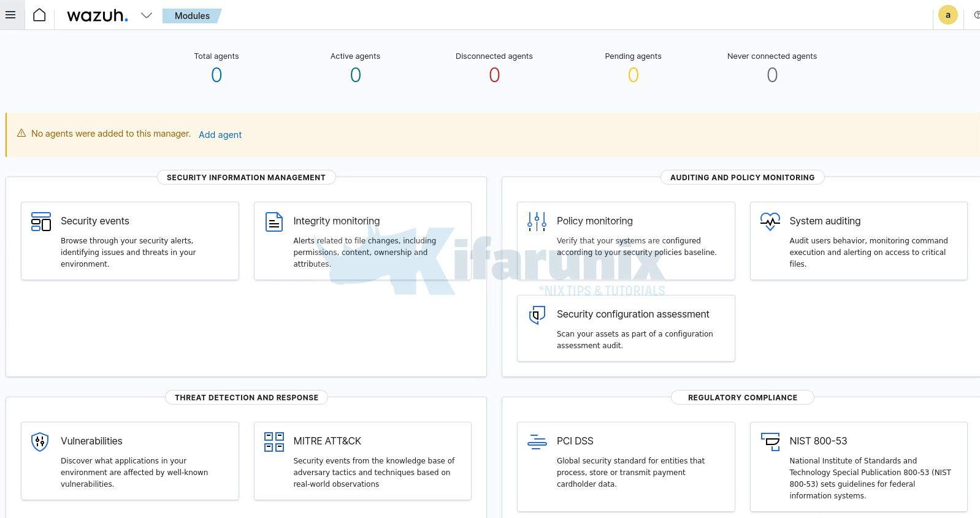
Task: Click the Pending agents count
Action: point(634,75)
